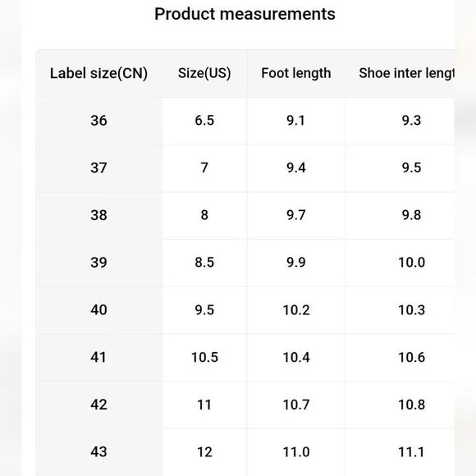
Task: Select the CN size 41 row label
Action: click(98, 357)
